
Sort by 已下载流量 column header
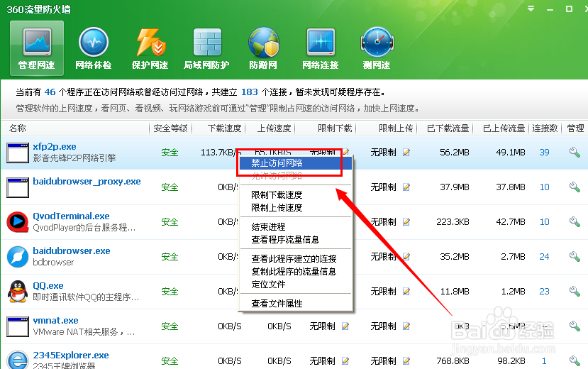click(448, 128)
